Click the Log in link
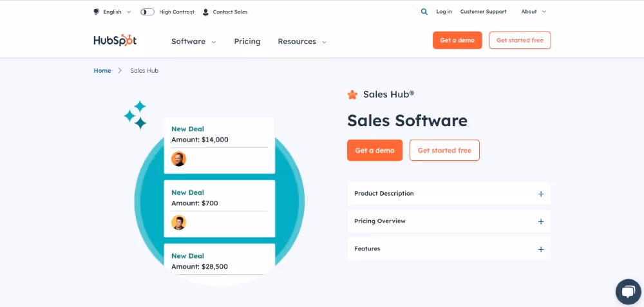Viewport: 644px width, 307px height. (x=444, y=12)
